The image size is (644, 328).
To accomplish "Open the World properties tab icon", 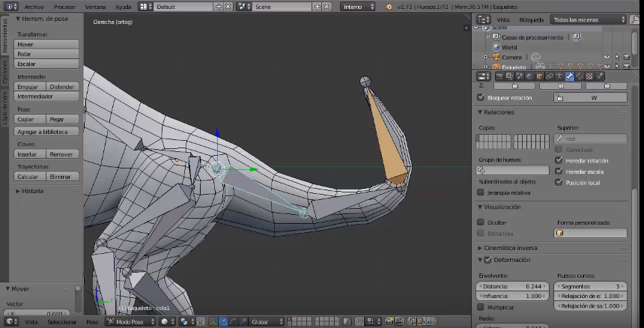I will point(529,76).
